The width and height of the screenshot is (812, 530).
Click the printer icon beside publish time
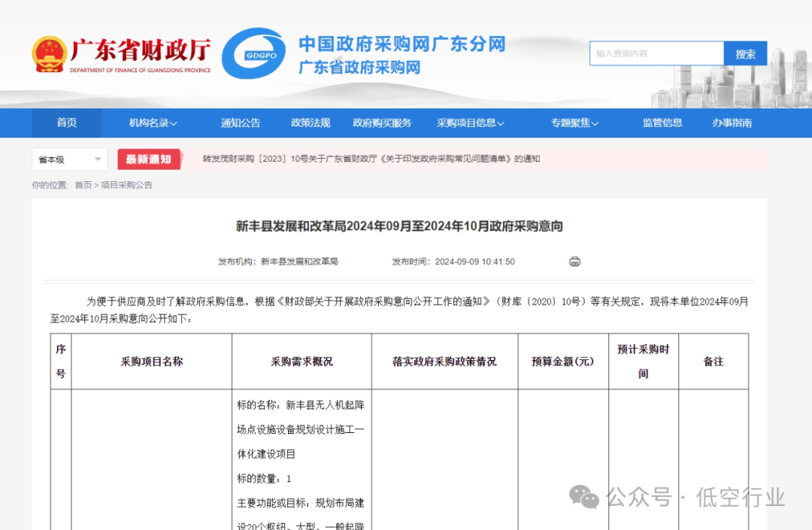pyautogui.click(x=574, y=262)
